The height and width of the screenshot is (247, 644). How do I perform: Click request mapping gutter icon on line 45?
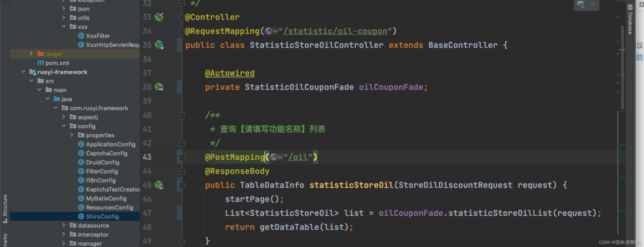[x=159, y=185]
